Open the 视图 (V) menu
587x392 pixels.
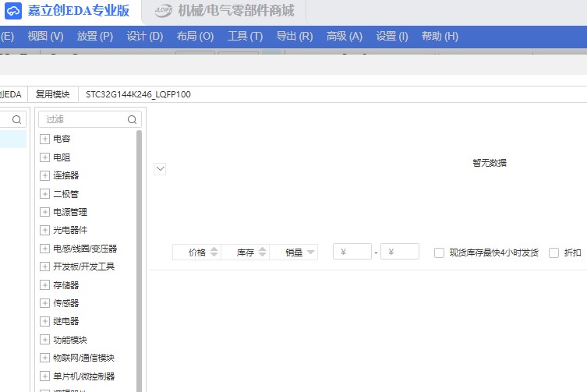point(45,37)
